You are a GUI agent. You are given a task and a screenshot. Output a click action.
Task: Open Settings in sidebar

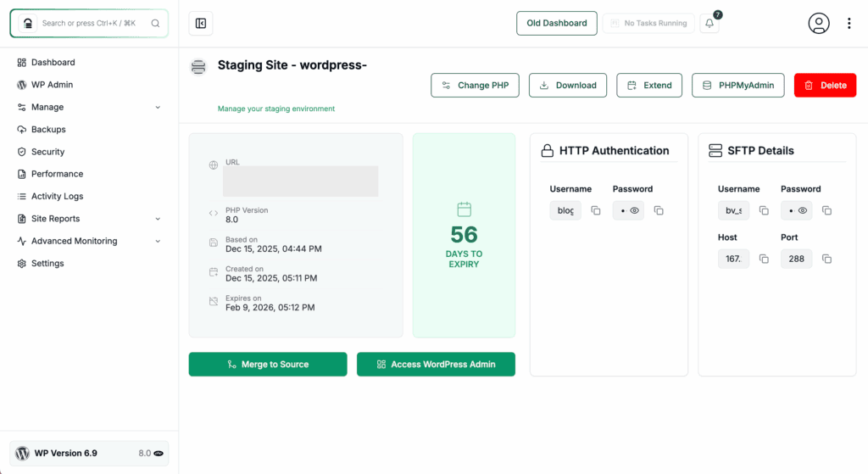click(x=47, y=263)
